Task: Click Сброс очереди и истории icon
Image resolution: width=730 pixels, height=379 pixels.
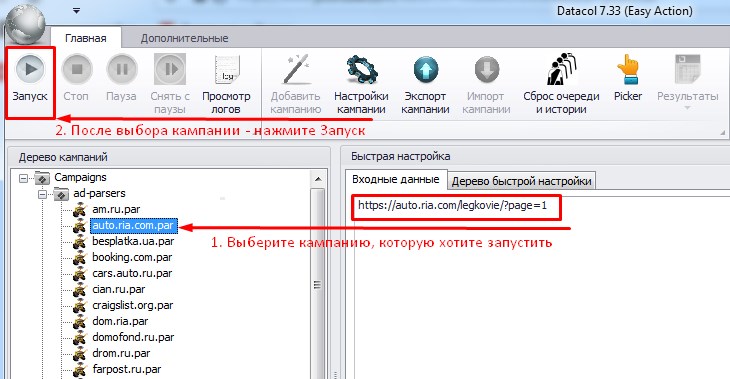Action: coord(561,70)
